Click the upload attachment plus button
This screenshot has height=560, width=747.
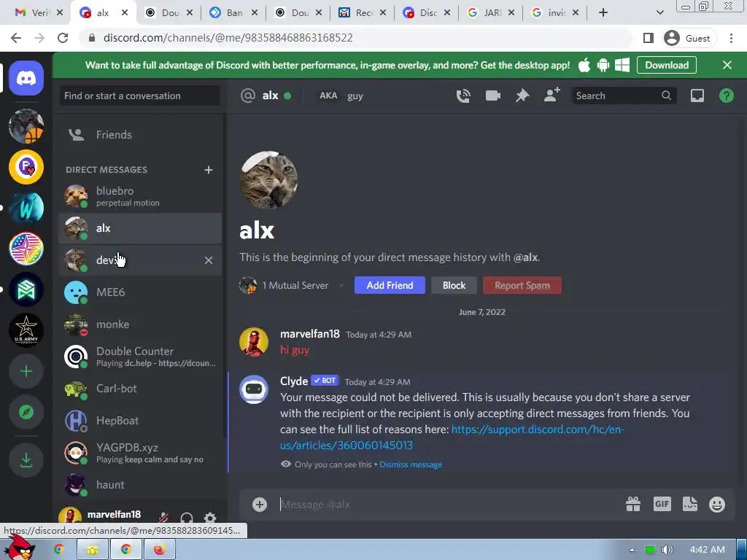pyautogui.click(x=260, y=505)
